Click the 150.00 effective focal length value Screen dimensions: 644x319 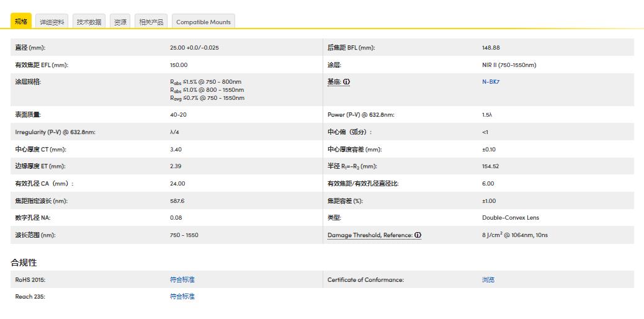point(179,65)
